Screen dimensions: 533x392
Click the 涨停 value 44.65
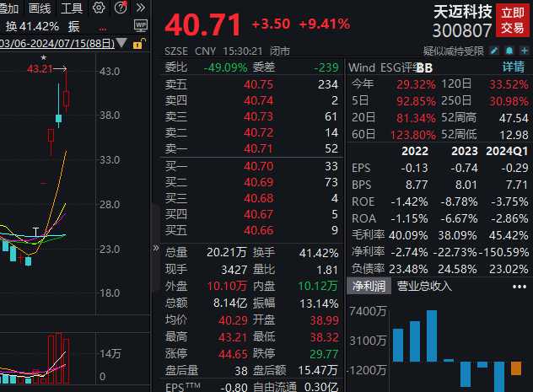pyautogui.click(x=233, y=354)
